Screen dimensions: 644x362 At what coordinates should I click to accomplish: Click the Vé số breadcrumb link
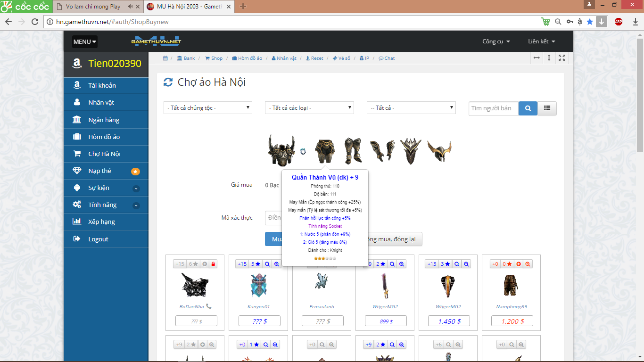[x=341, y=58]
